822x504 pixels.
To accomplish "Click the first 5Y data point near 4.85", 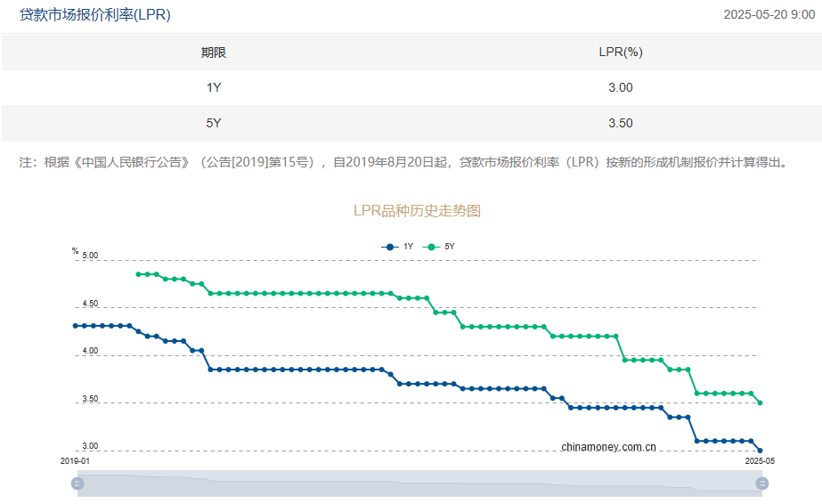I will (138, 274).
